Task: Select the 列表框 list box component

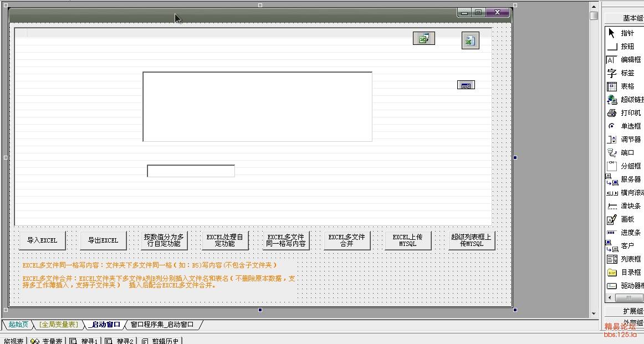Action: click(624, 259)
